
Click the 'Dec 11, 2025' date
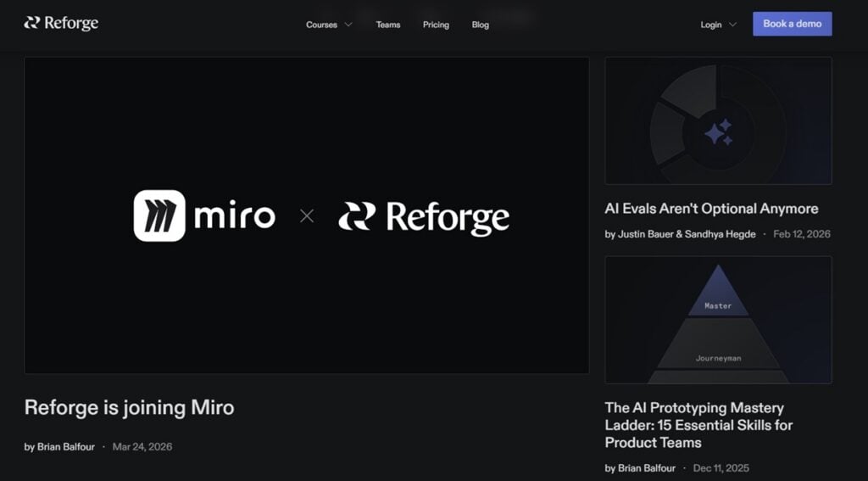tap(721, 468)
